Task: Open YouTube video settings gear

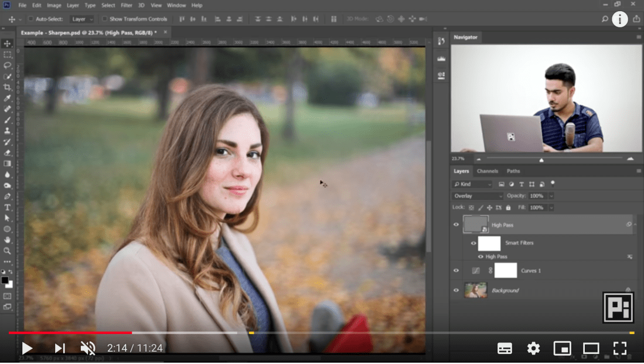Action: click(533, 349)
